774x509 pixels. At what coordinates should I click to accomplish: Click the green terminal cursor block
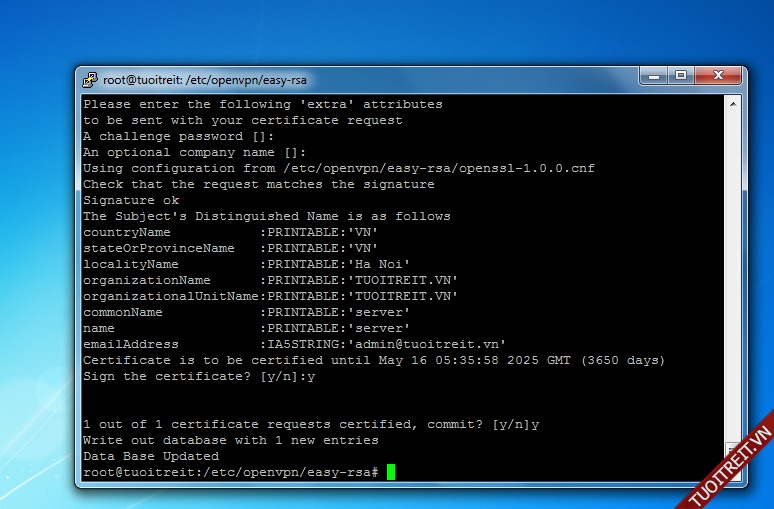[391, 472]
